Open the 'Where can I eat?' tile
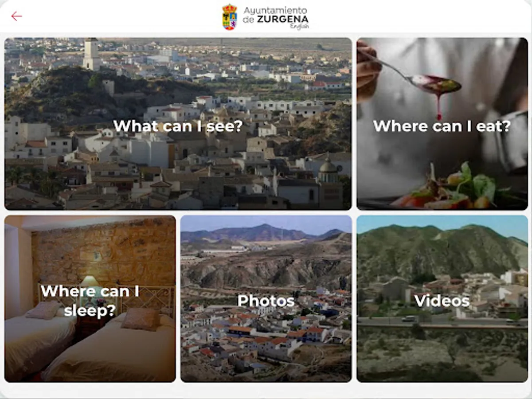The width and height of the screenshot is (532, 399). pos(442,124)
